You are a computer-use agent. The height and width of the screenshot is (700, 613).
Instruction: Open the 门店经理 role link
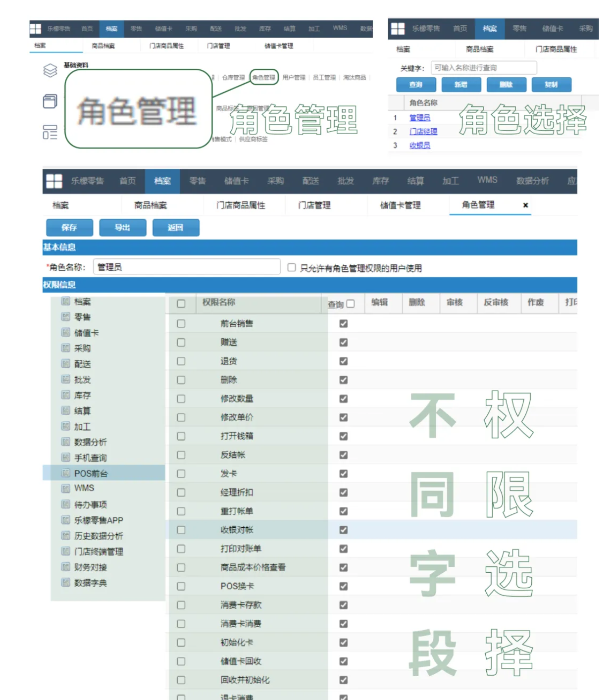pyautogui.click(x=423, y=131)
